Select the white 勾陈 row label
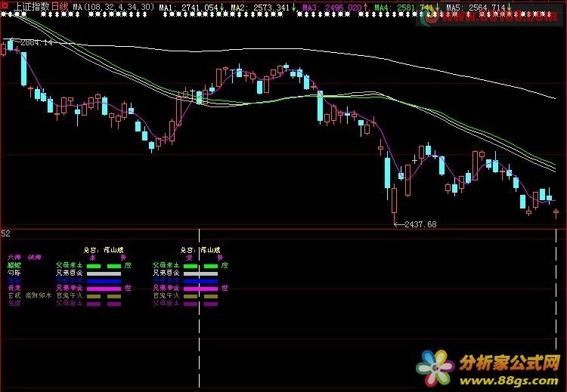The width and height of the screenshot is (567, 392). [x=14, y=273]
